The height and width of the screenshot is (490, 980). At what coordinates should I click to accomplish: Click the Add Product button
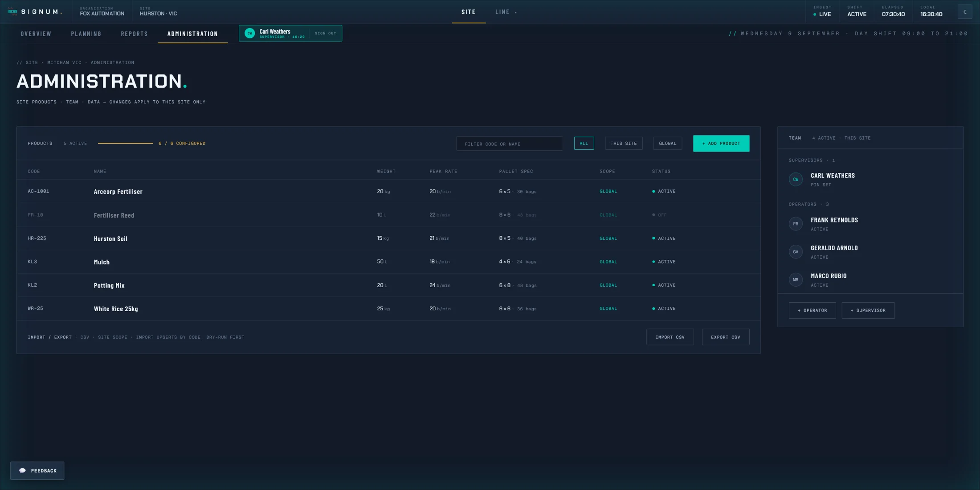(x=721, y=144)
